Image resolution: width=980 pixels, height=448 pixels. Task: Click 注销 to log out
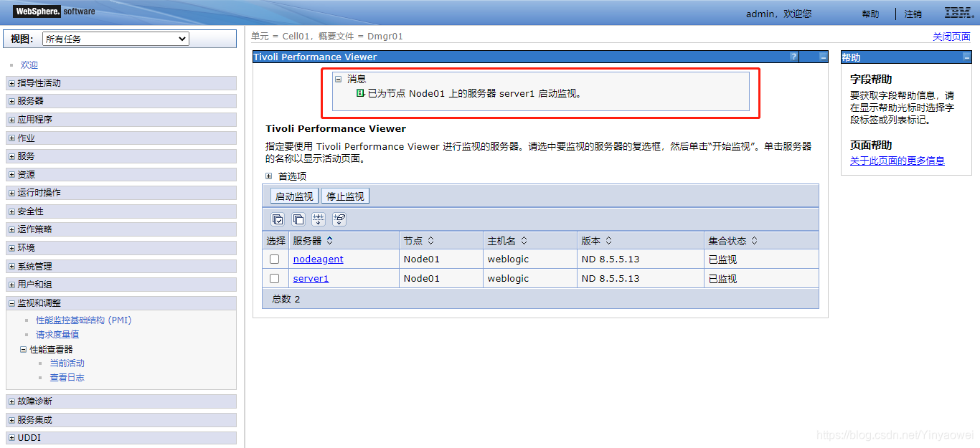click(913, 14)
